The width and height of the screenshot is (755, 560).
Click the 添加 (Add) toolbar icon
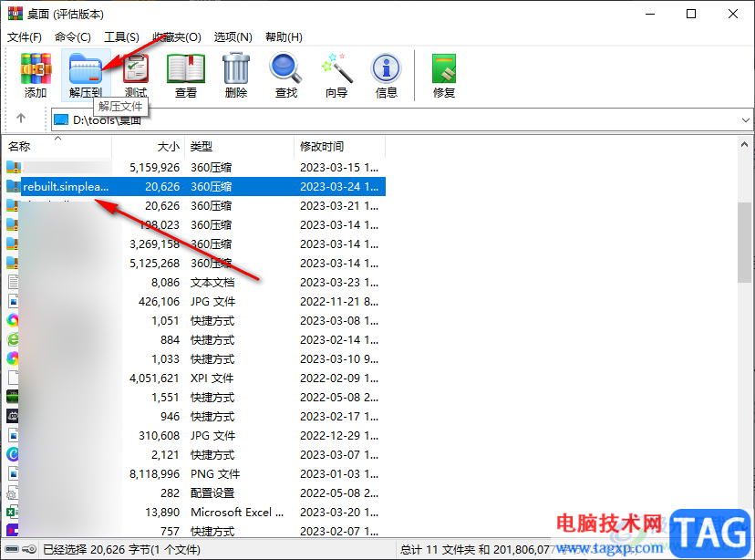(x=36, y=75)
